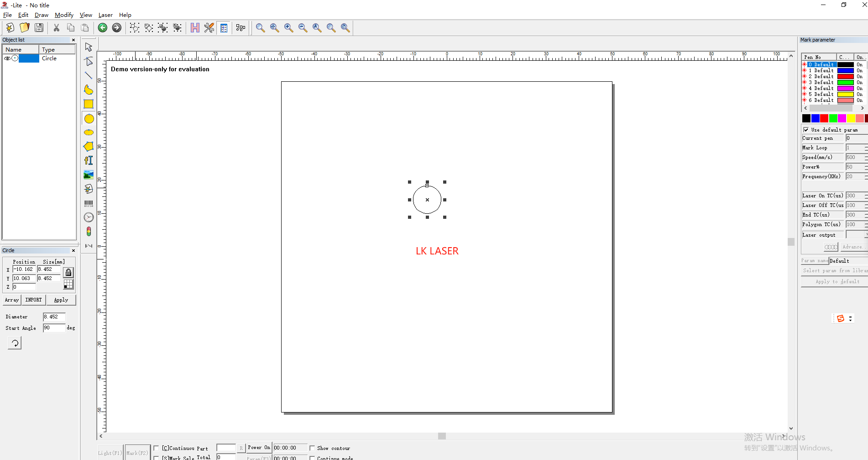Click the green undo arrow
This screenshot has width=868, height=460.
pyautogui.click(x=103, y=28)
